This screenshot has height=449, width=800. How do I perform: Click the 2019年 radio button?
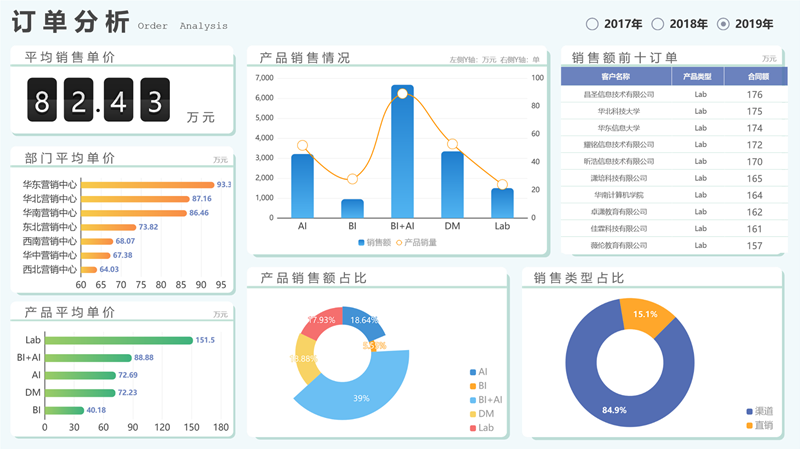click(724, 24)
